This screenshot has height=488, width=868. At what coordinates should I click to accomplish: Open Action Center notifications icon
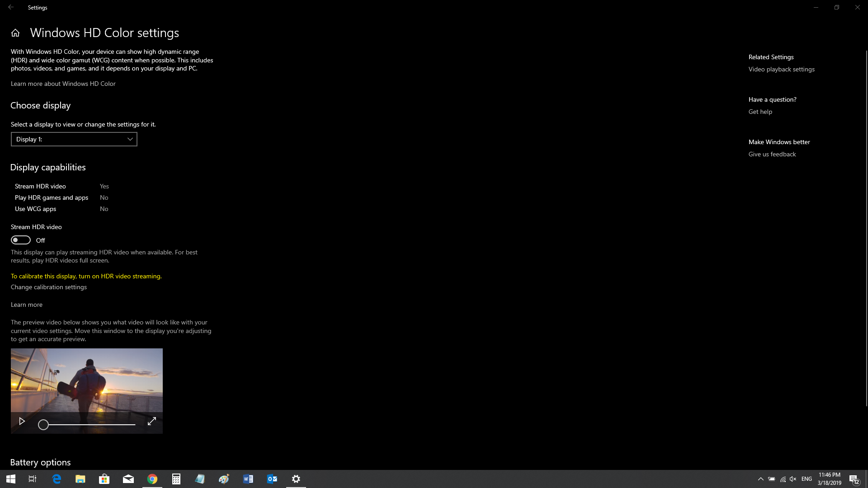854,479
